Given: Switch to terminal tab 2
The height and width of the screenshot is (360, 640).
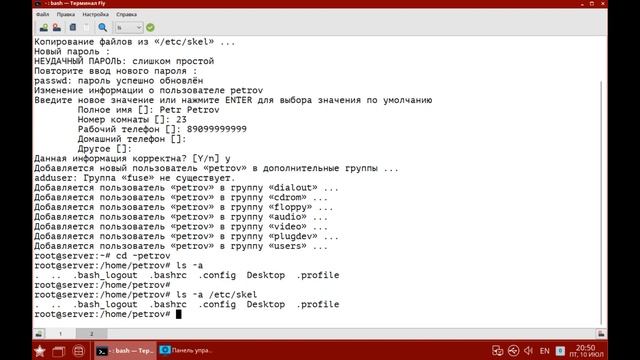Looking at the screenshot, I should coord(91,333).
